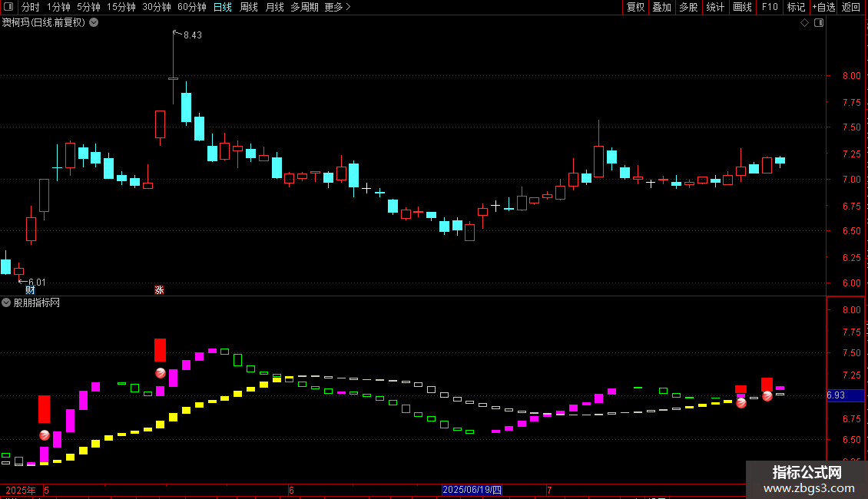Click the 标记 mark button

click(x=796, y=7)
